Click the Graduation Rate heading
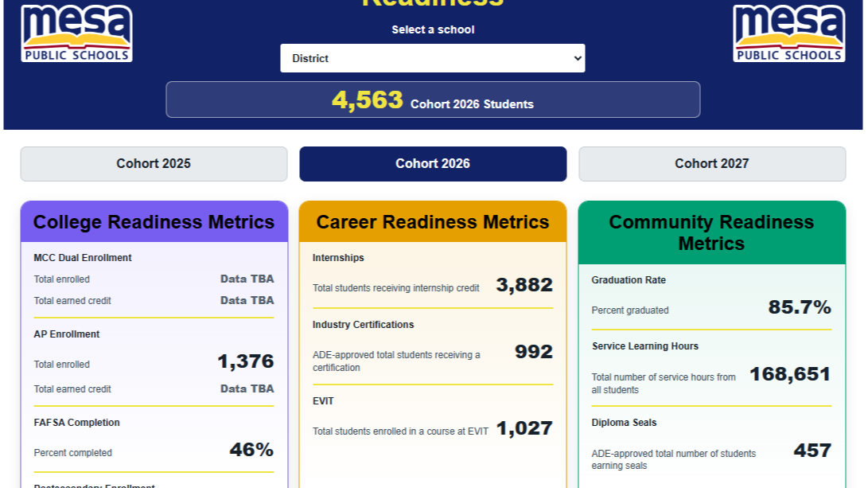 point(629,279)
